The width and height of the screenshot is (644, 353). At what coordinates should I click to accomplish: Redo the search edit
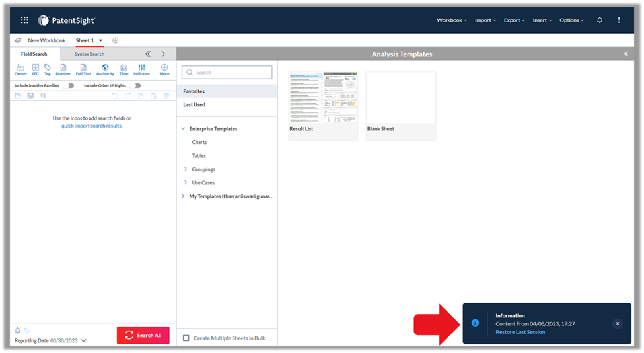(127, 96)
